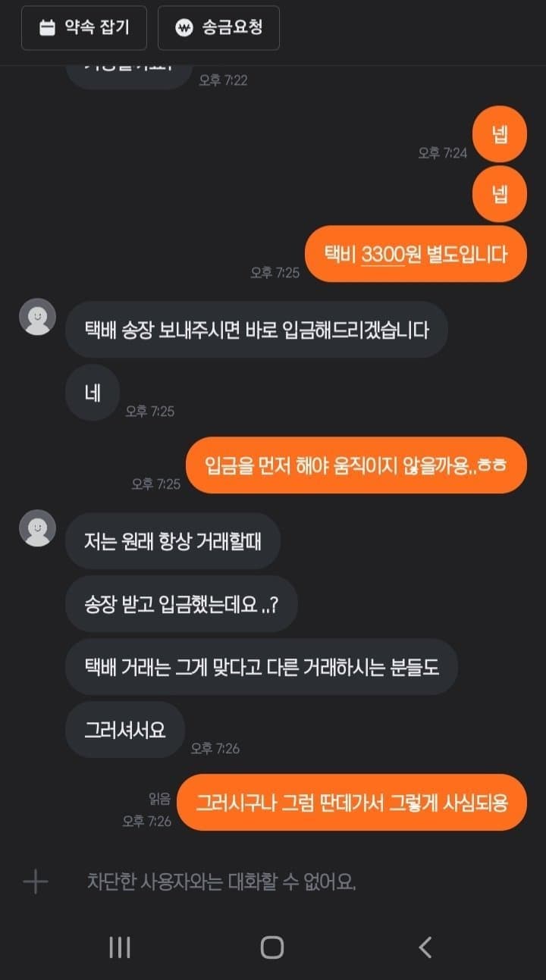
Task: Tap the Android back arrow icon
Action: [425, 947]
